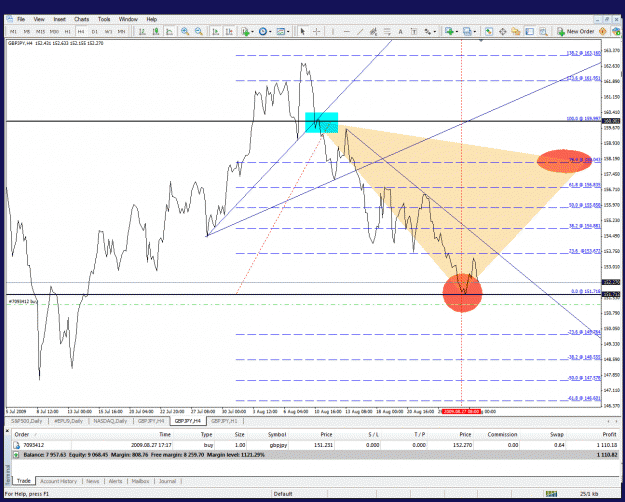Close the Terminal panel with x
The width and height of the screenshot is (625, 502).
(8, 430)
